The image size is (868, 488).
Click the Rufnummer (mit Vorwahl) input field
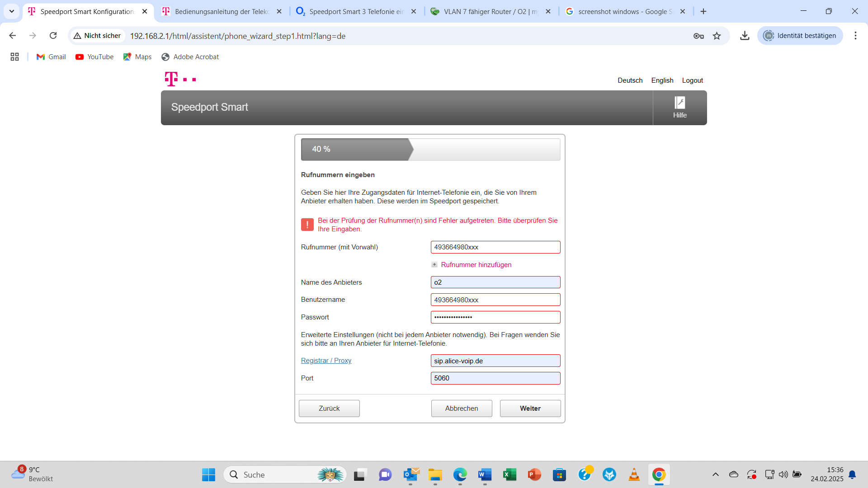[x=495, y=247]
